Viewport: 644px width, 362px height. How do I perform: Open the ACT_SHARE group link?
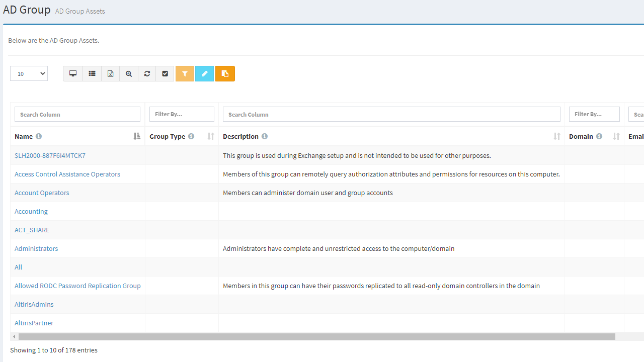[x=32, y=230]
